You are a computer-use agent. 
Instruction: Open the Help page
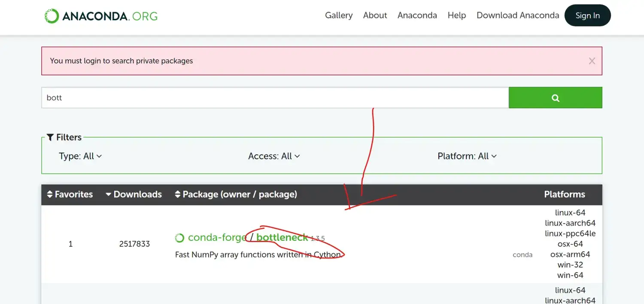click(456, 15)
